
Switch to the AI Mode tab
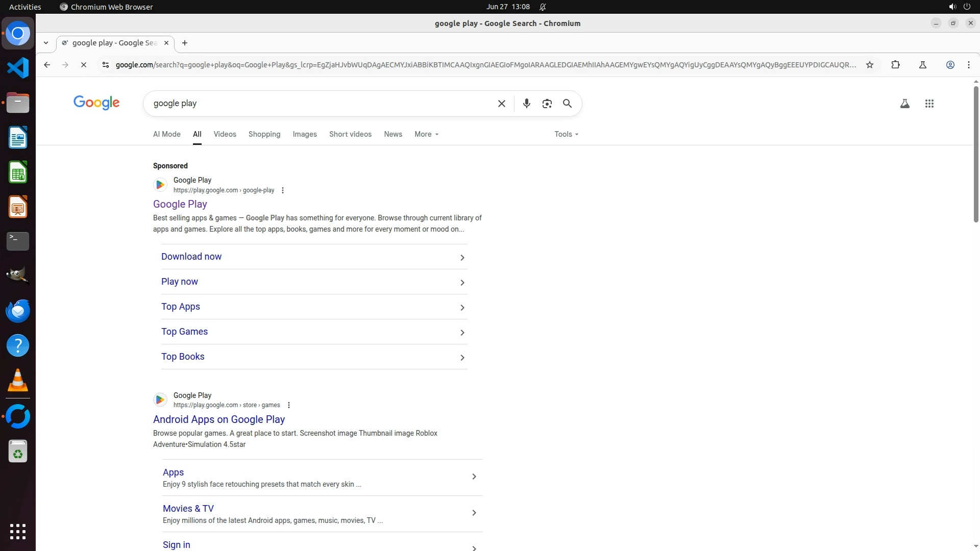166,134
